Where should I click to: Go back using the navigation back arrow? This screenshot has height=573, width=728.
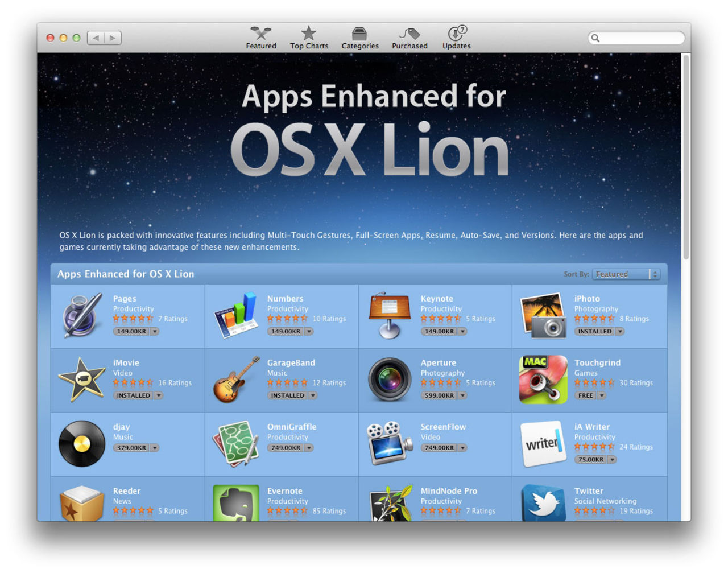click(x=95, y=37)
